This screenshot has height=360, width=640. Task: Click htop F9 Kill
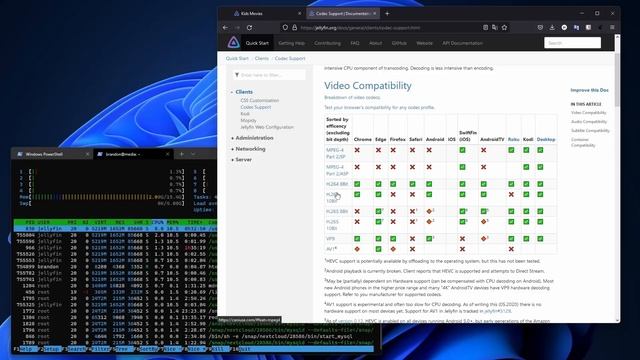coord(218,349)
